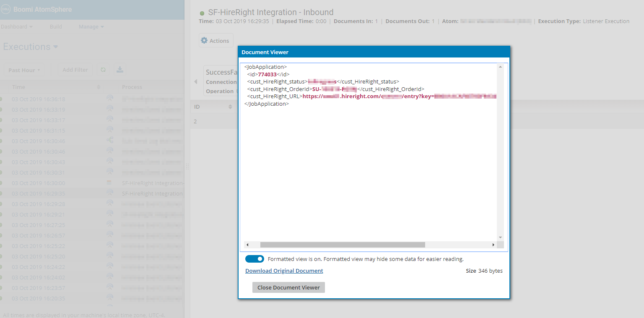This screenshot has width=644, height=318.
Task: Open the Actions gear button
Action: pyautogui.click(x=216, y=41)
